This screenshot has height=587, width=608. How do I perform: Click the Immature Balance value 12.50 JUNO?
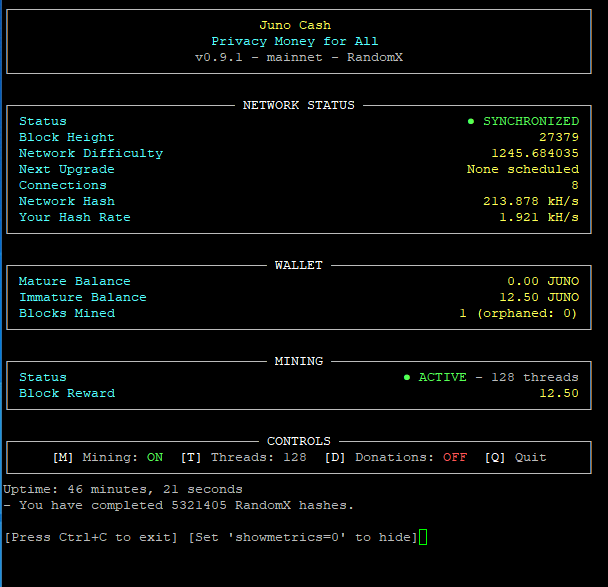pos(539,297)
